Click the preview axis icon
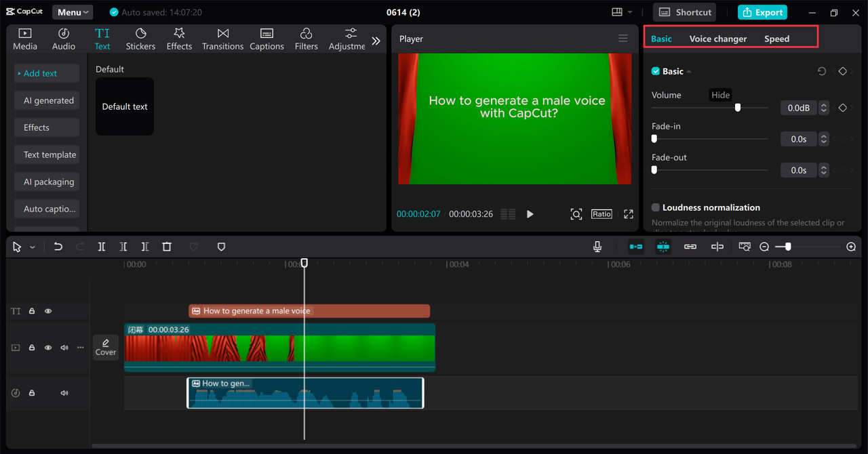Image resolution: width=868 pixels, height=454 pixels. point(717,247)
